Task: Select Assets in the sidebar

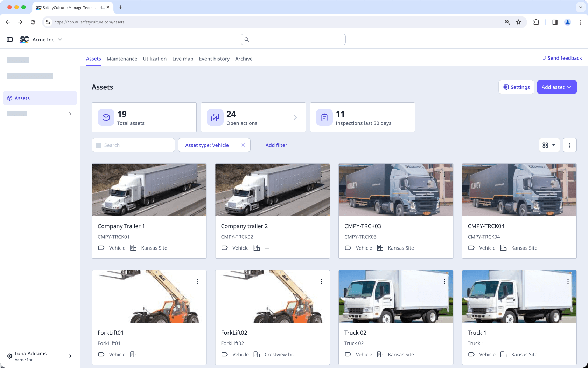Action: (40, 98)
